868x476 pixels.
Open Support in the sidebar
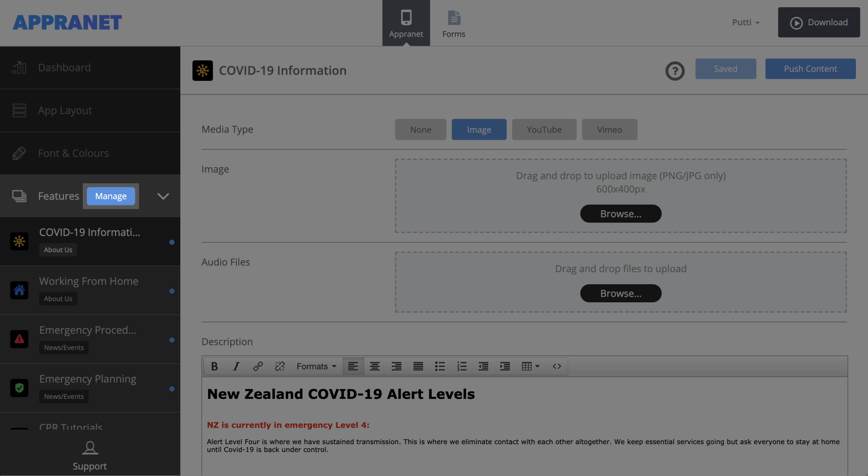(90, 455)
